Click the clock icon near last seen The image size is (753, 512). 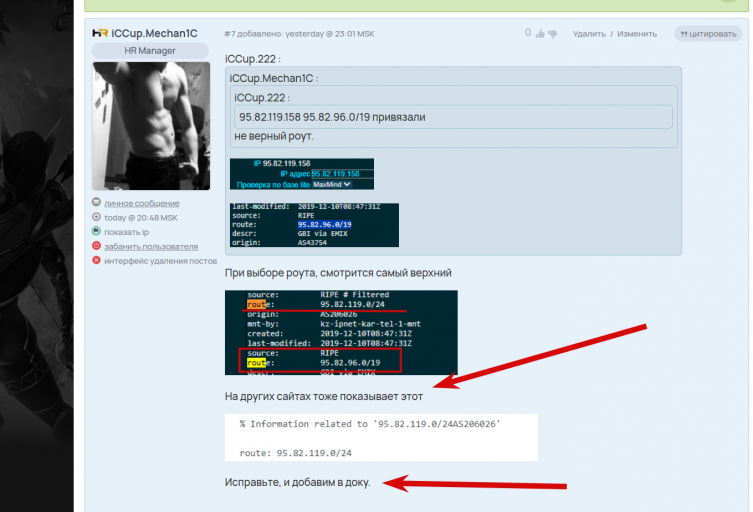[97, 217]
